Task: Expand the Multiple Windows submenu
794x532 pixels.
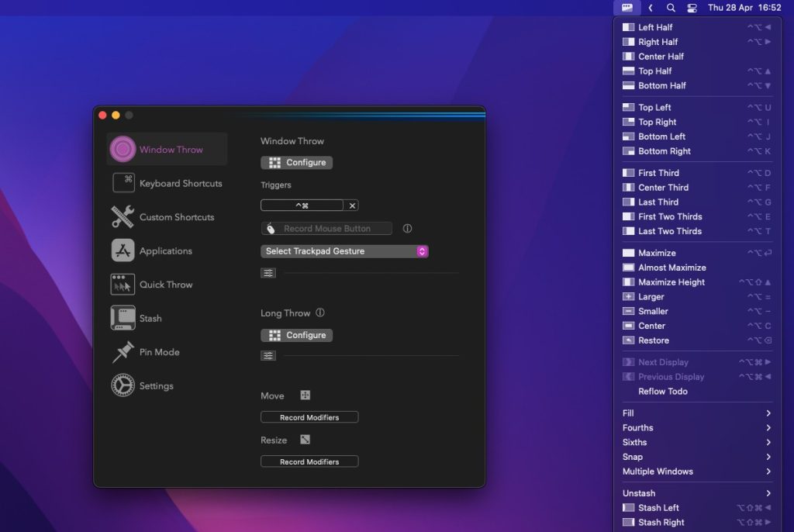Action: point(696,472)
